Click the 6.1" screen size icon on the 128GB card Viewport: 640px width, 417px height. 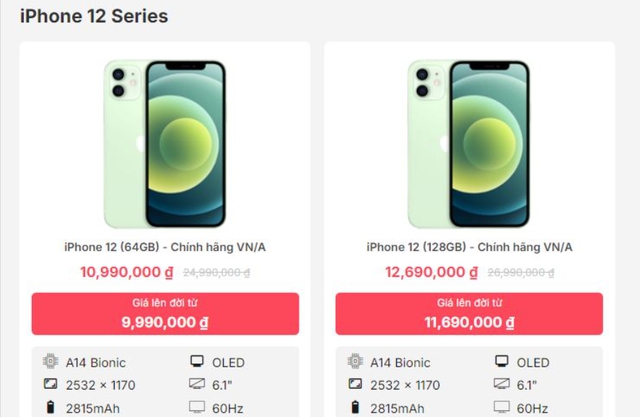[501, 385]
